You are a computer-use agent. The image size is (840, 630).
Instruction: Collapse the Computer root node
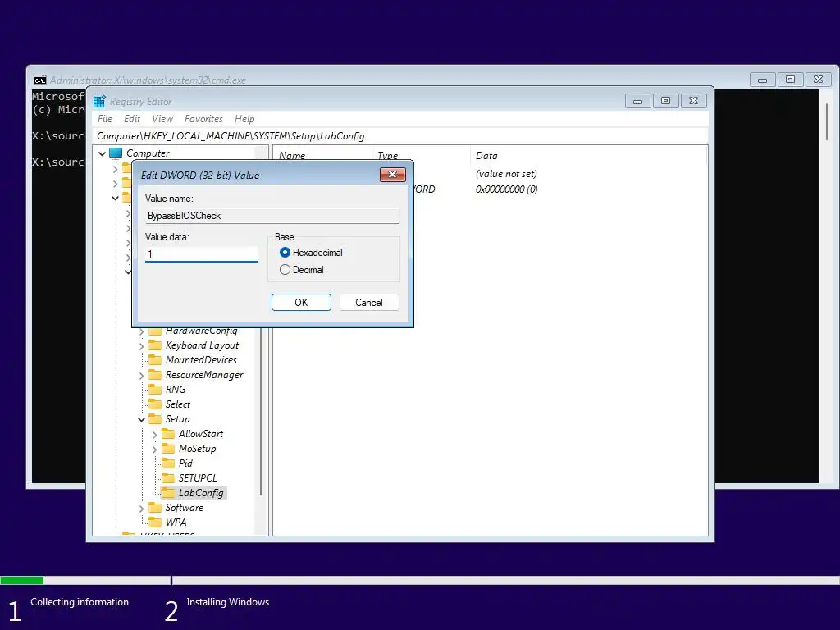click(x=102, y=153)
